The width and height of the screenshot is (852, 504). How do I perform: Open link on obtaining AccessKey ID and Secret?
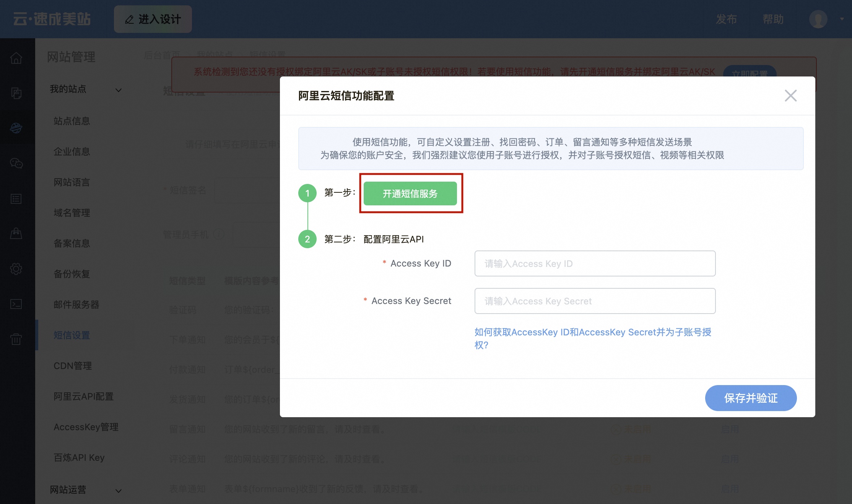tap(593, 338)
